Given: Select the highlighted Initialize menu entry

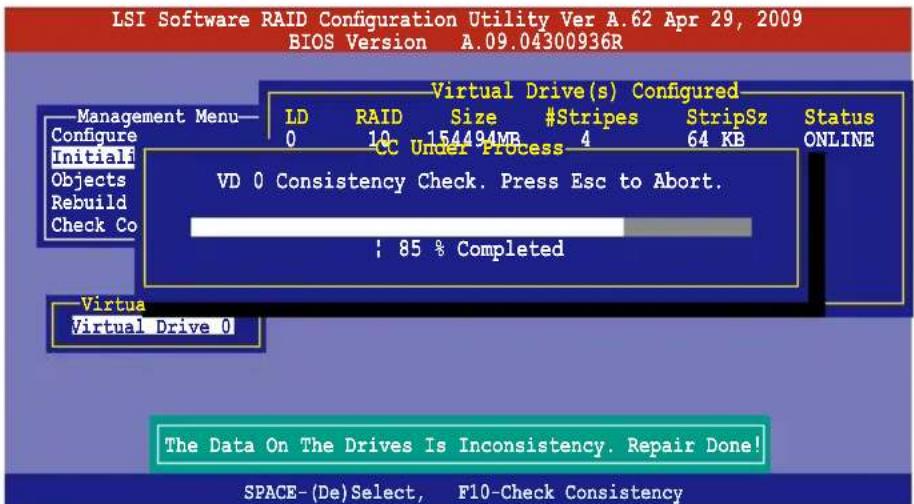Looking at the screenshot, I should pos(93,157).
